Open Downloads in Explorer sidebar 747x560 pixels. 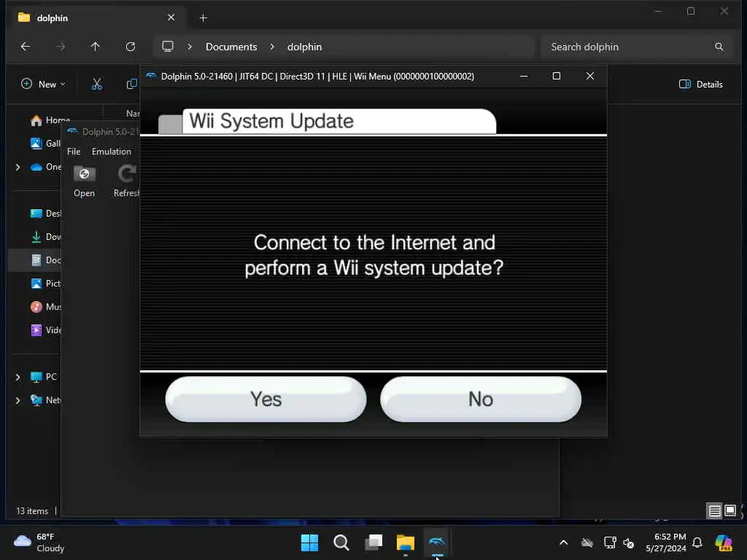pyautogui.click(x=45, y=237)
